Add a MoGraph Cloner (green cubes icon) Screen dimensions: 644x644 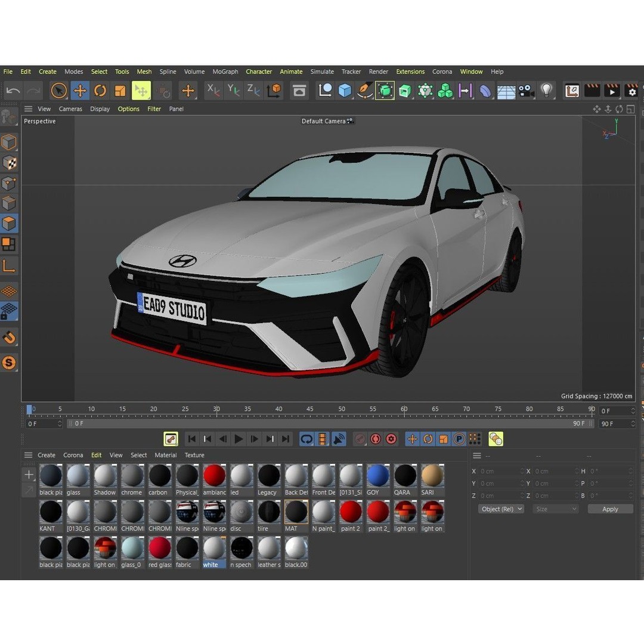click(x=445, y=91)
